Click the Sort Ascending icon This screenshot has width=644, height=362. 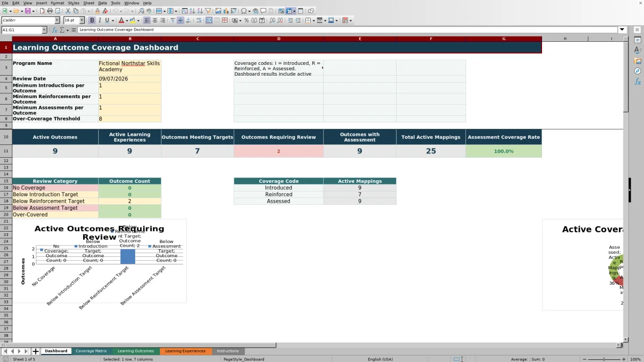coord(192,11)
